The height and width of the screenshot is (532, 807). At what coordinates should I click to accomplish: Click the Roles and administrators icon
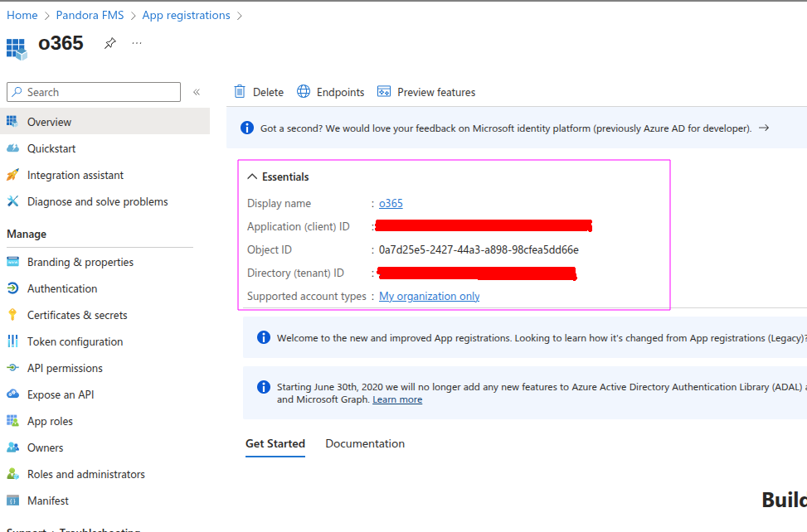pos(12,474)
